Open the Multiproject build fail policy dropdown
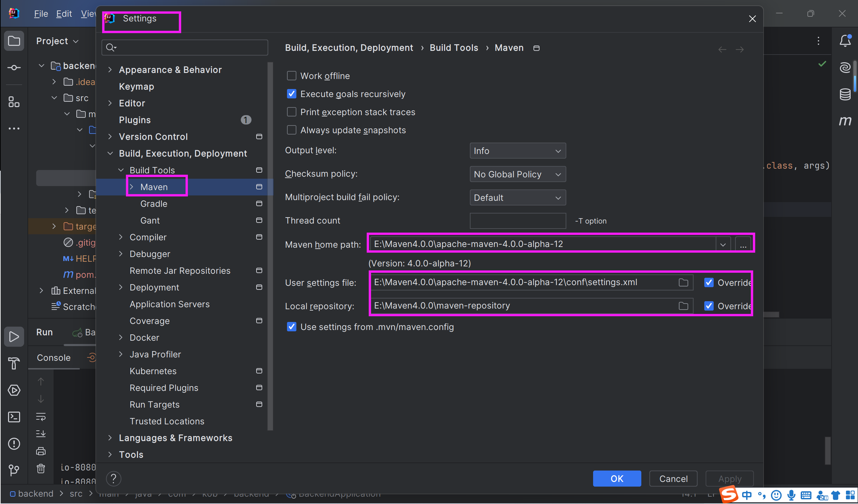 [x=517, y=198]
